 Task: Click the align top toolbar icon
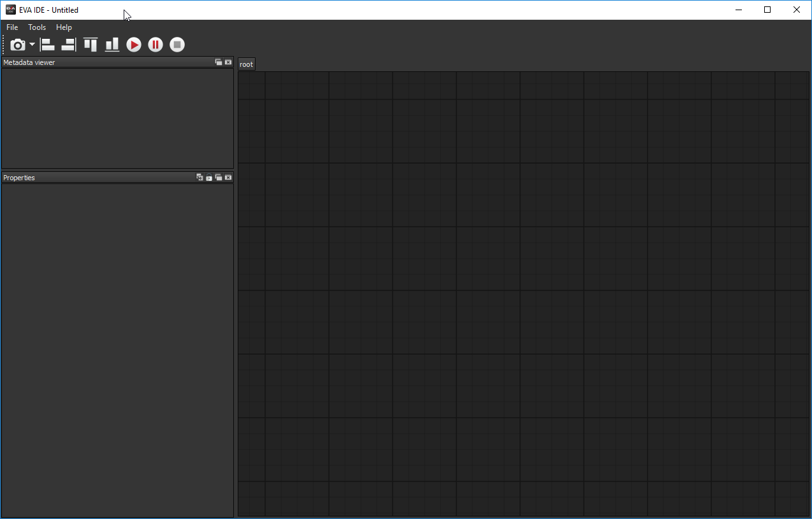pyautogui.click(x=90, y=45)
